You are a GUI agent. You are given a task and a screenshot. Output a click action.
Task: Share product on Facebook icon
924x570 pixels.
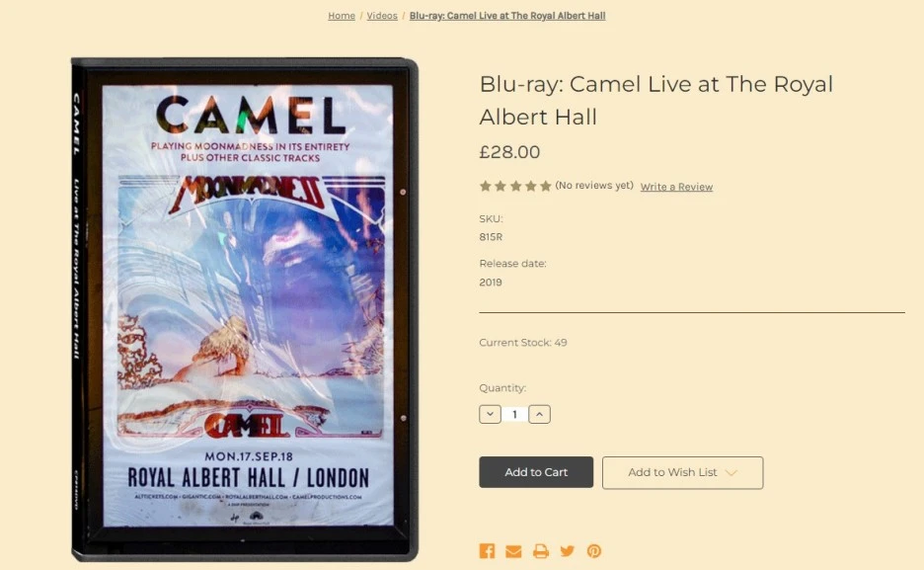click(x=487, y=551)
